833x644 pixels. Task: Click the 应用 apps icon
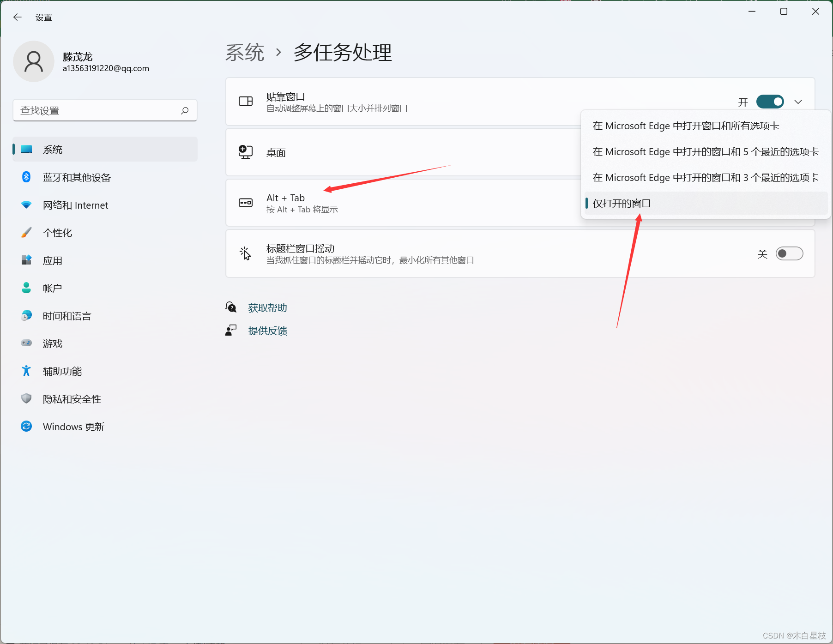(x=26, y=260)
